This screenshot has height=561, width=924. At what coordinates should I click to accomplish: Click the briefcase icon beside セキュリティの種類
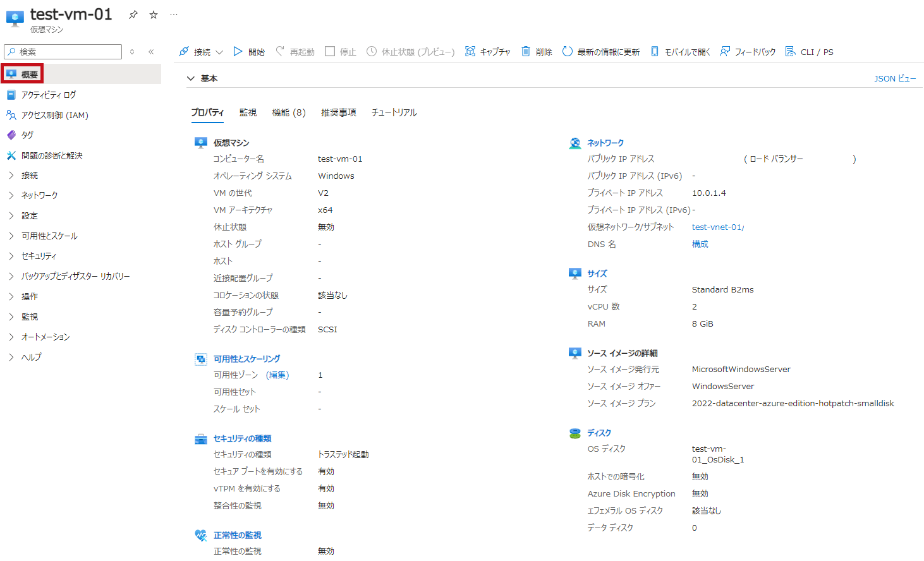click(201, 438)
